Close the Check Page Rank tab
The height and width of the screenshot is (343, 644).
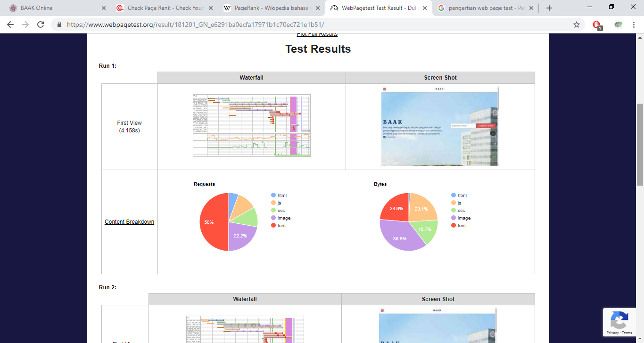(x=210, y=8)
